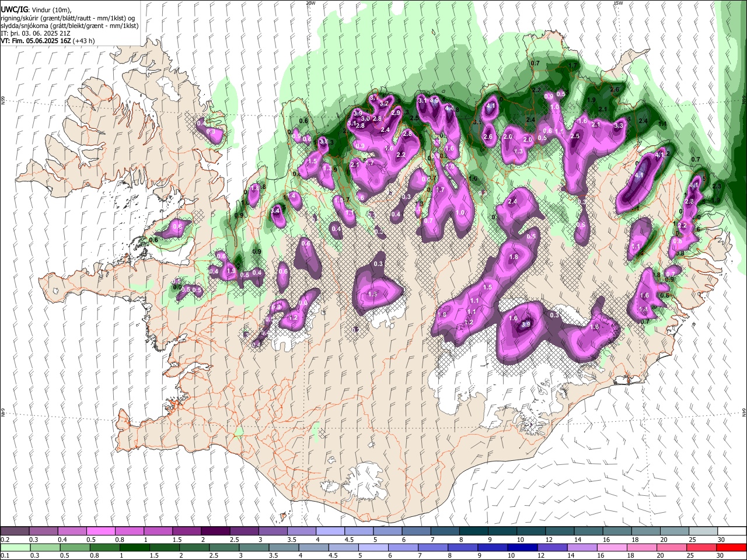Select the bright red rain swatch after 30

[731, 547]
